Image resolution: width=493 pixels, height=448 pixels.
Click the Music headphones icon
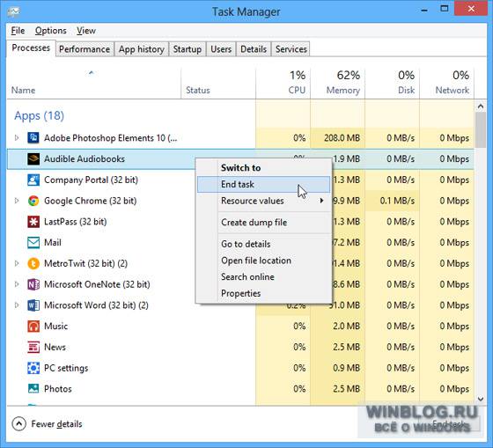33,326
